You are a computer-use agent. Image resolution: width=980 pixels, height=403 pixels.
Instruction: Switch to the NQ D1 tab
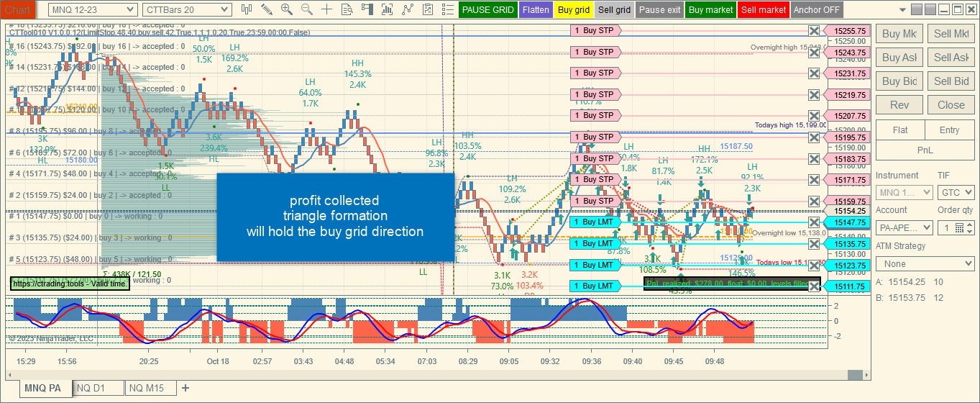91,388
